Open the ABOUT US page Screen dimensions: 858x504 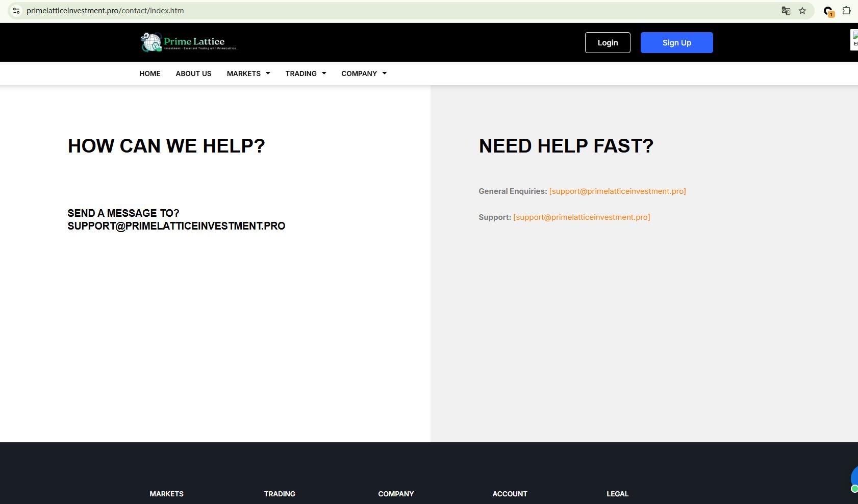(x=193, y=73)
